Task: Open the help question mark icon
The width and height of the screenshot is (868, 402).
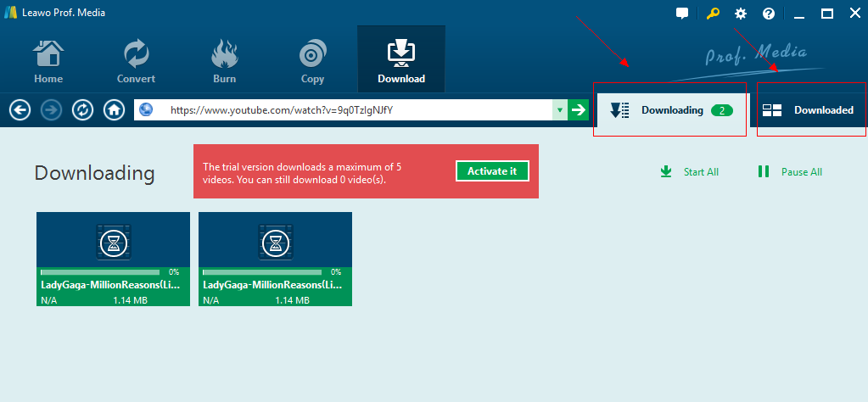Action: (x=769, y=14)
